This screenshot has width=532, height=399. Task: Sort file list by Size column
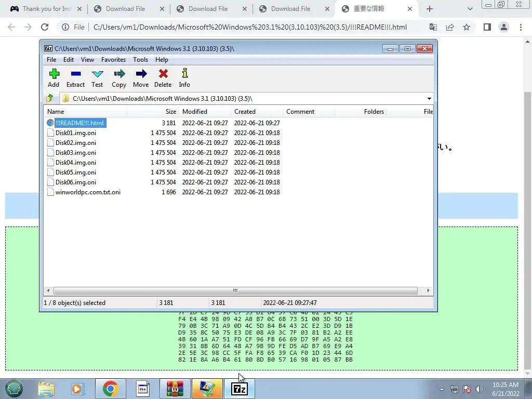pos(153,112)
